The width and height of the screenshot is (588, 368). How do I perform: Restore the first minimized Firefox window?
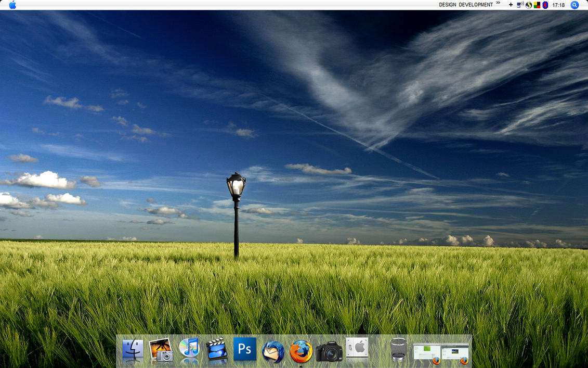(426, 352)
